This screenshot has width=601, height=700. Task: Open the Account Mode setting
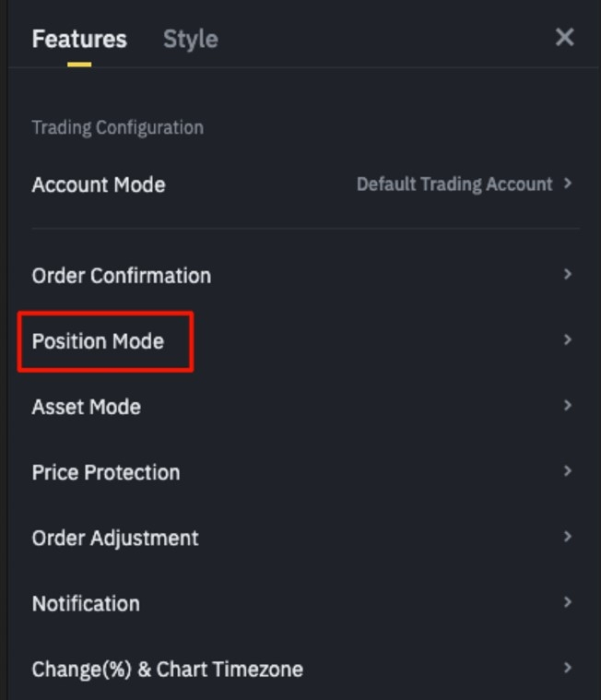tap(99, 184)
